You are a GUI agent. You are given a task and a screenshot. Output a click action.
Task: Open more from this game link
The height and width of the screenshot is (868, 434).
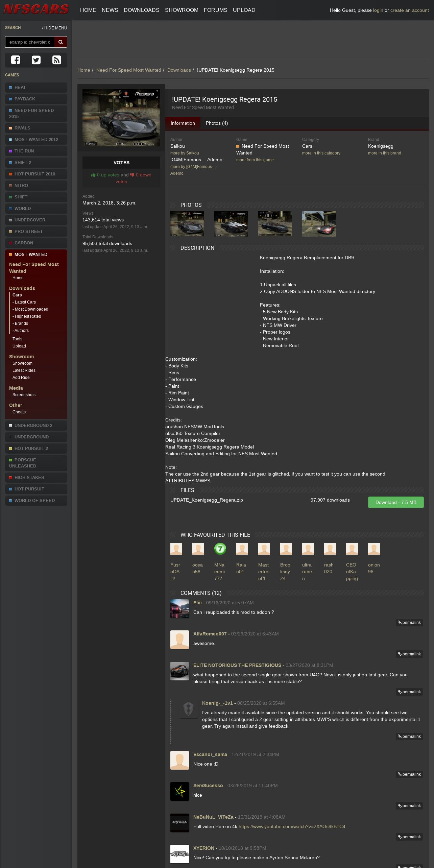pos(255,160)
